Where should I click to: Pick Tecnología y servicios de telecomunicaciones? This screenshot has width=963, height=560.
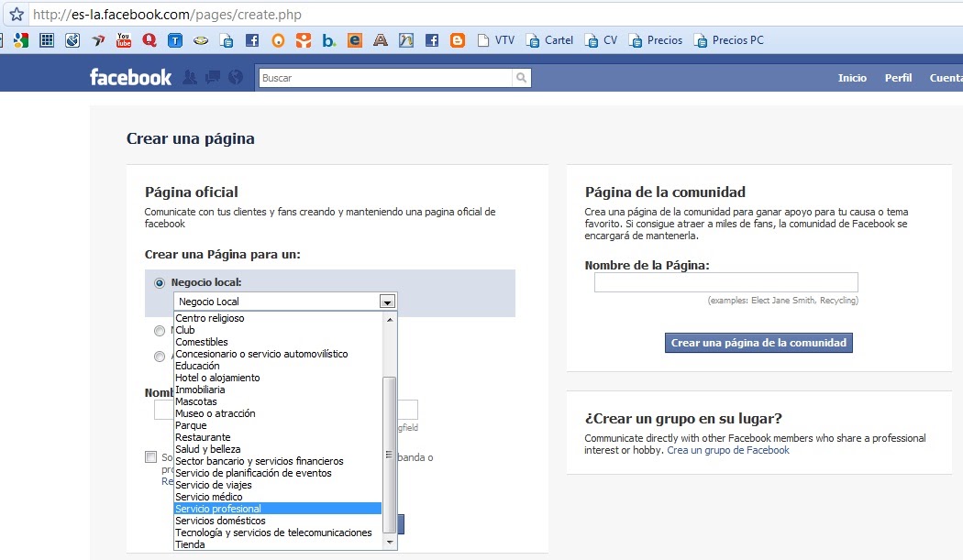coord(278,533)
